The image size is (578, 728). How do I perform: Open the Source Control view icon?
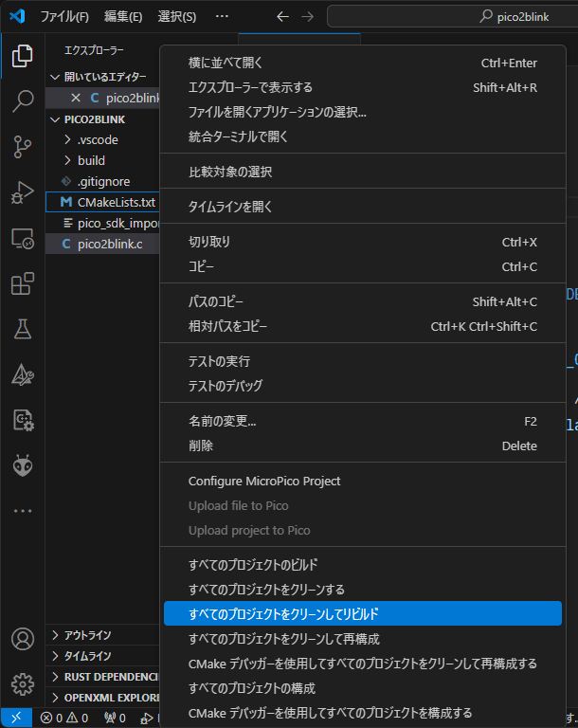point(23,147)
